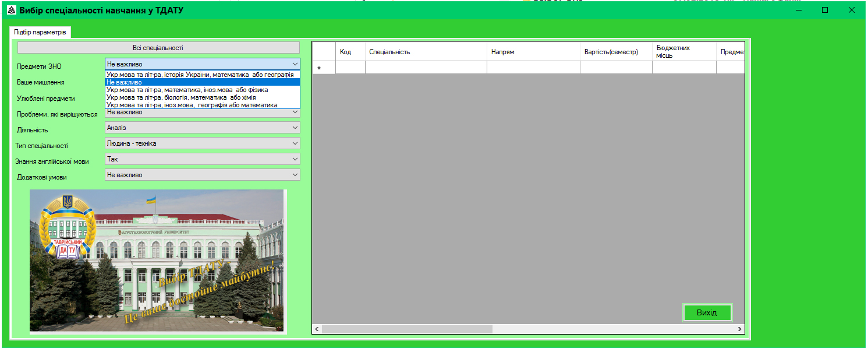Click the university building photo
This screenshot has height=348, width=868.
pos(157,261)
